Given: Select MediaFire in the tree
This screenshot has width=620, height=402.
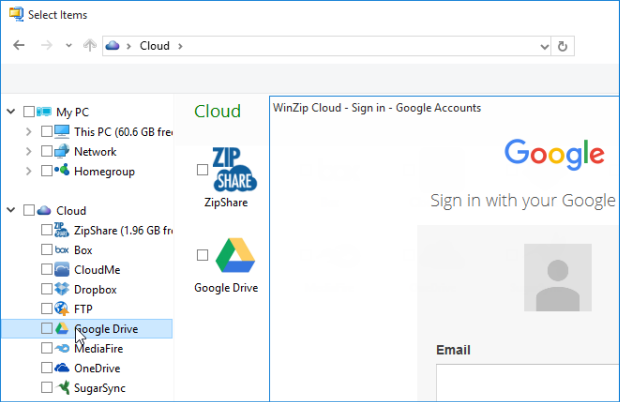Looking at the screenshot, I should point(99,348).
